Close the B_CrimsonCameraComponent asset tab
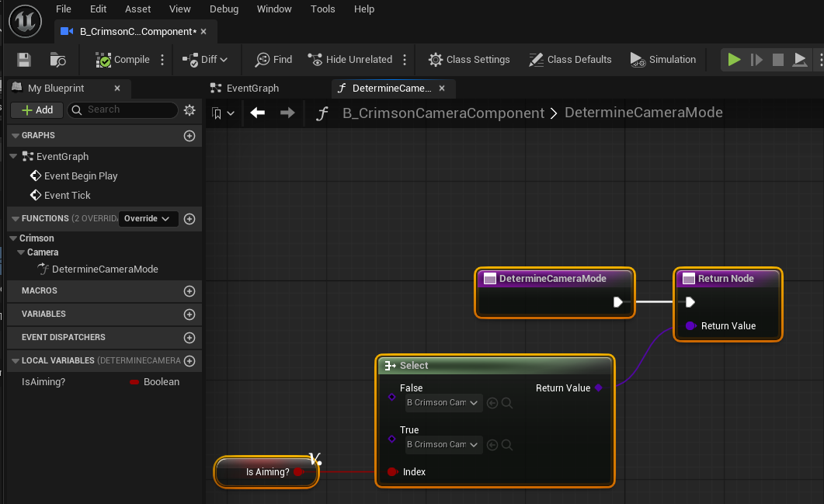 (x=204, y=32)
